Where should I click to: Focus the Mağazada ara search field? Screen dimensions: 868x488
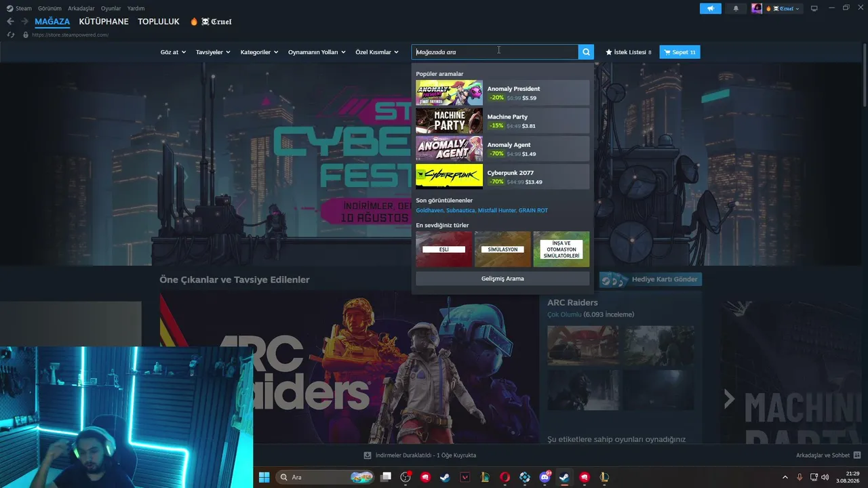[495, 52]
